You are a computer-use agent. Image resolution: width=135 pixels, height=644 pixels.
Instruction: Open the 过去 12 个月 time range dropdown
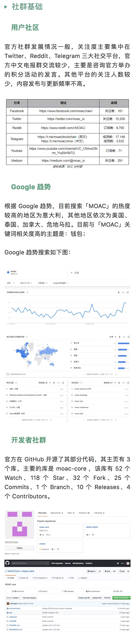(26, 283)
